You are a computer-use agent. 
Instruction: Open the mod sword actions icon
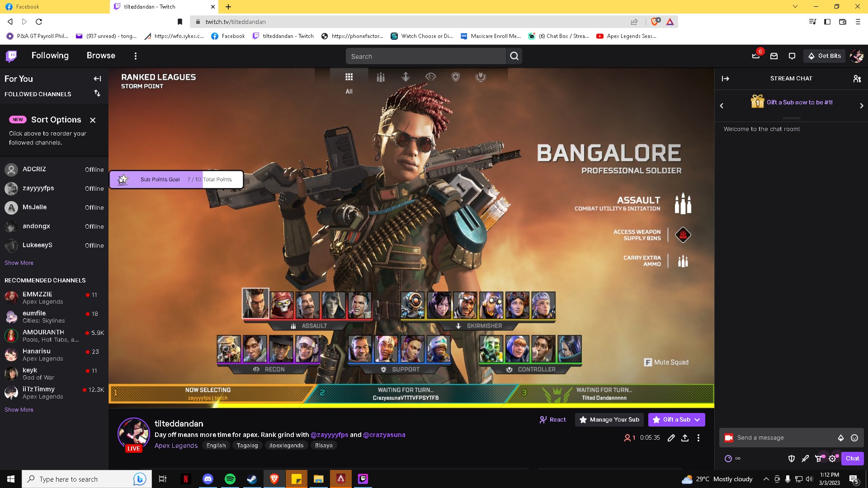(x=805, y=459)
